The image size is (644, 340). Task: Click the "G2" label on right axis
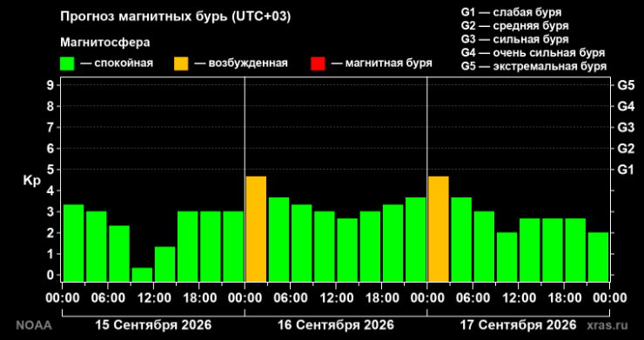tap(626, 148)
